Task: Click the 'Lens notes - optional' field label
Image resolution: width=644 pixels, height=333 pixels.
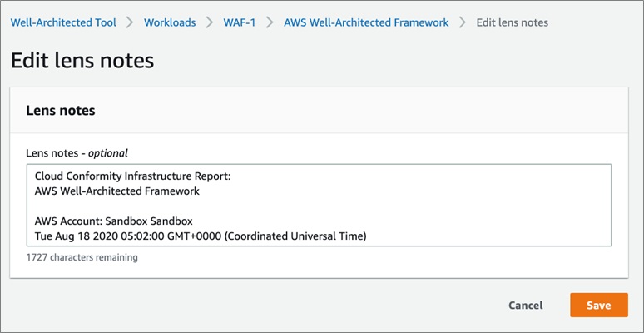Action: point(77,153)
